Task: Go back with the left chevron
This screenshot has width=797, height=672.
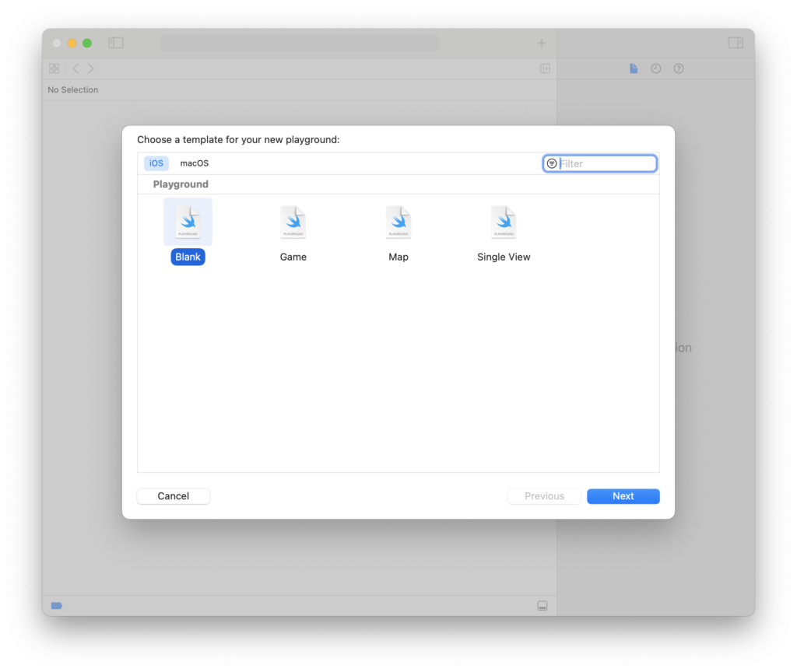Action: [75, 68]
